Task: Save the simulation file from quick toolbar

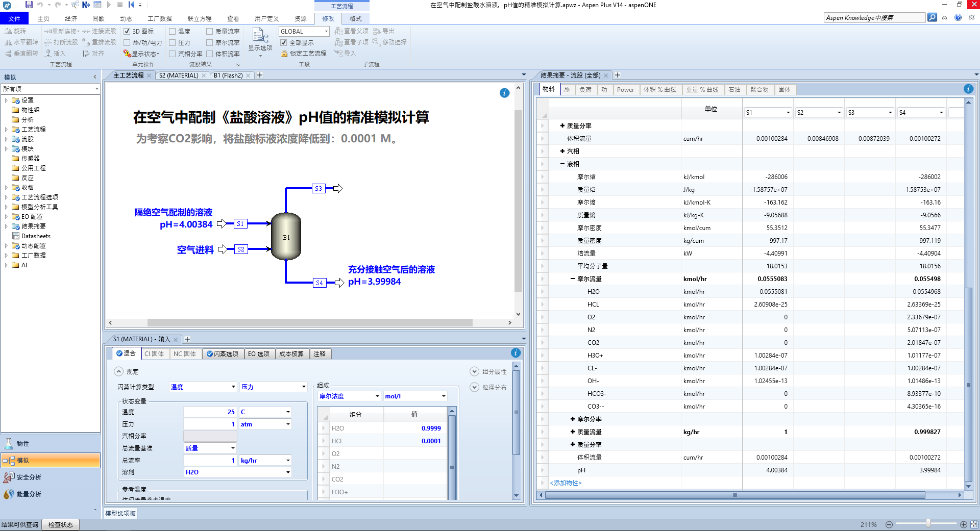Action: click(29, 5)
